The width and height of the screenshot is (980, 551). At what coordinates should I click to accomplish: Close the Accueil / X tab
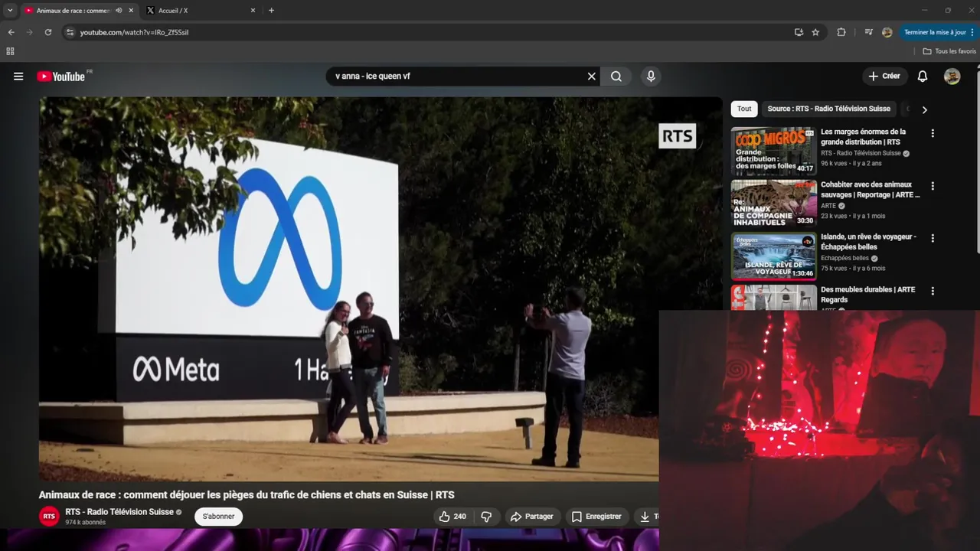coord(253,11)
